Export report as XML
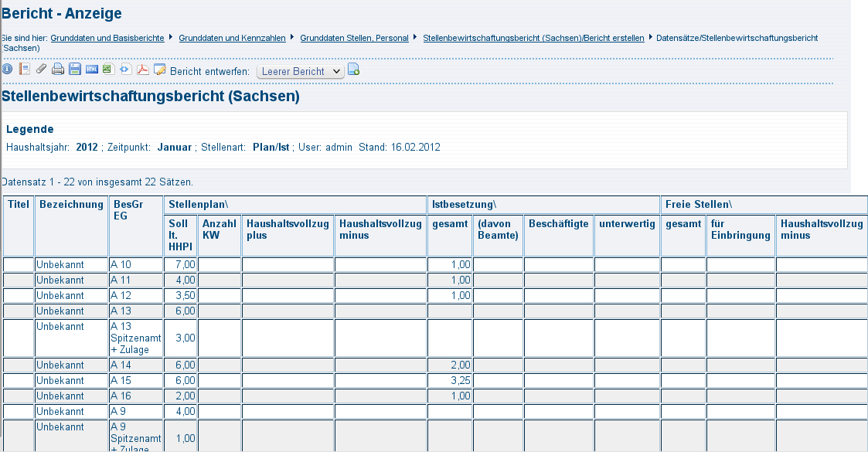Screen dimensions: 868x452 125,70
